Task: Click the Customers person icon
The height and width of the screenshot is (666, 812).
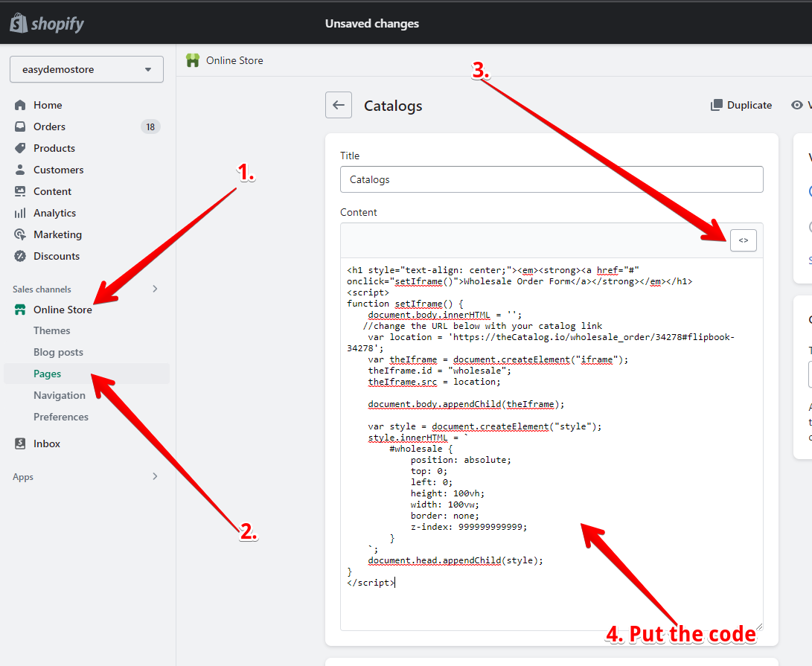Action: pos(20,170)
